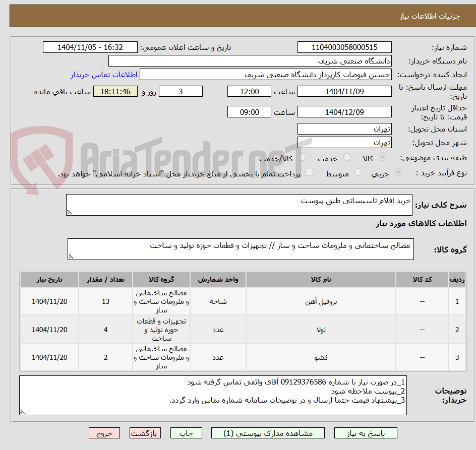The image size is (476, 450).
Task: Click the تعداد / مقدار column header
Action: 105,280
